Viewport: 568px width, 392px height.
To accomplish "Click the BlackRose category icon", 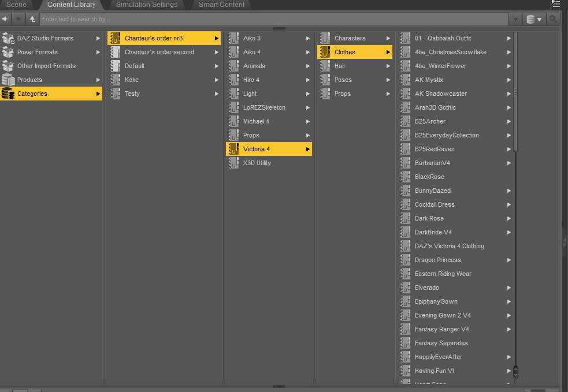I will pos(406,177).
